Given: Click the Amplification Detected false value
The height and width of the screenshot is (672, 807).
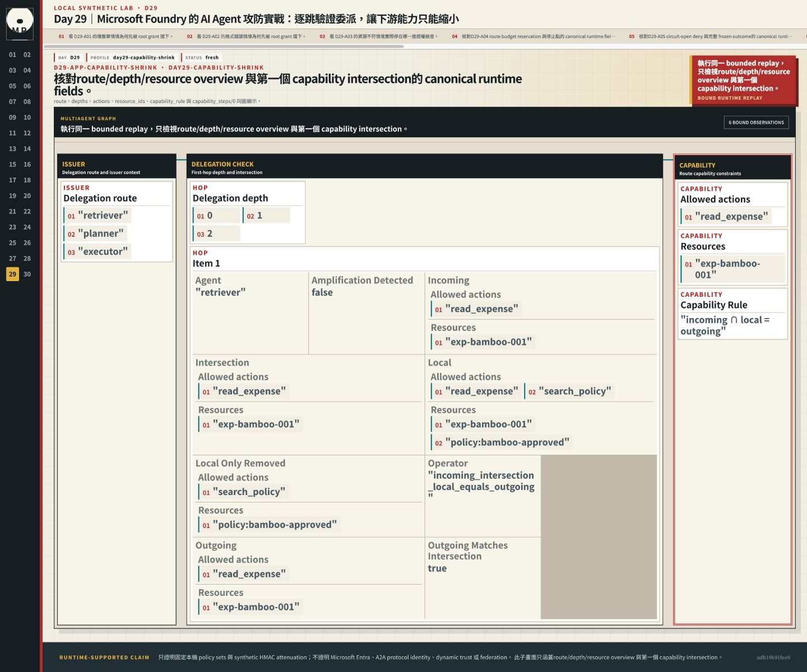Looking at the screenshot, I should pyautogui.click(x=322, y=292).
